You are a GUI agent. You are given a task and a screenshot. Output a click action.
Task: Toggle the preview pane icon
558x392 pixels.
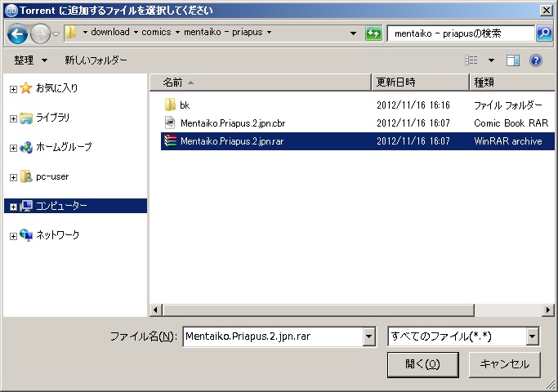[x=513, y=60]
